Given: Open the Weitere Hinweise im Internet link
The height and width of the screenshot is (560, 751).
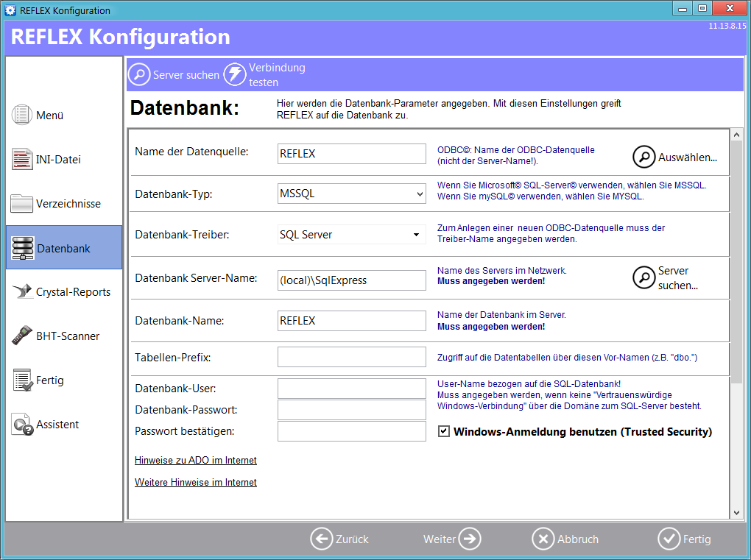Looking at the screenshot, I should tap(195, 482).
